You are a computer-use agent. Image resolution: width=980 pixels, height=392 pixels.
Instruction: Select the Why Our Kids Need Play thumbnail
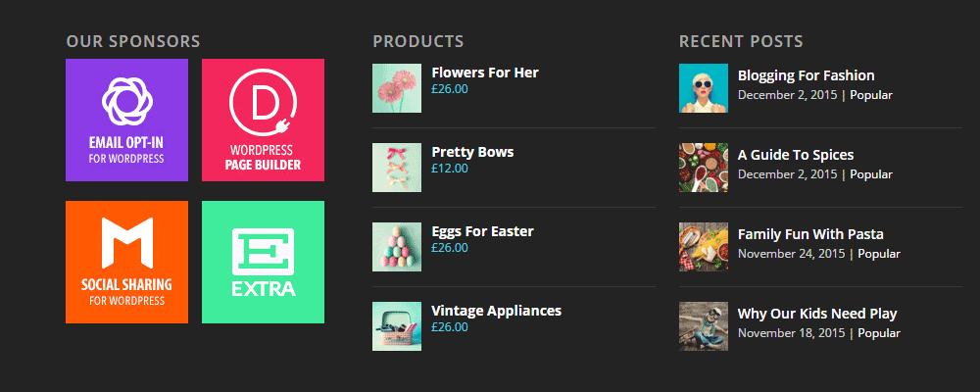[704, 326]
